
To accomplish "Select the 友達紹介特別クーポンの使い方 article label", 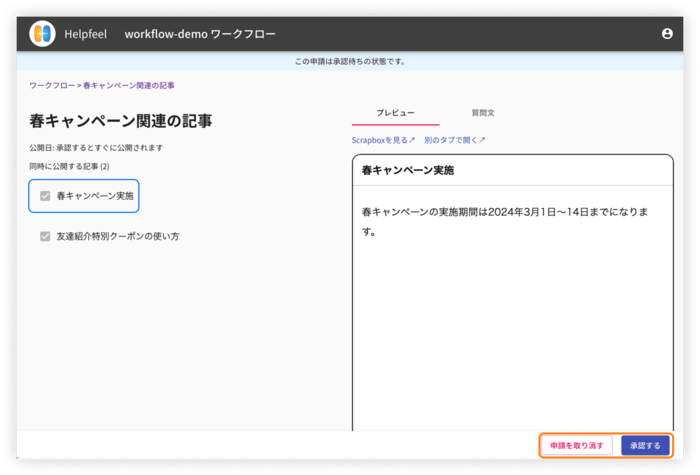I will click(x=118, y=236).
